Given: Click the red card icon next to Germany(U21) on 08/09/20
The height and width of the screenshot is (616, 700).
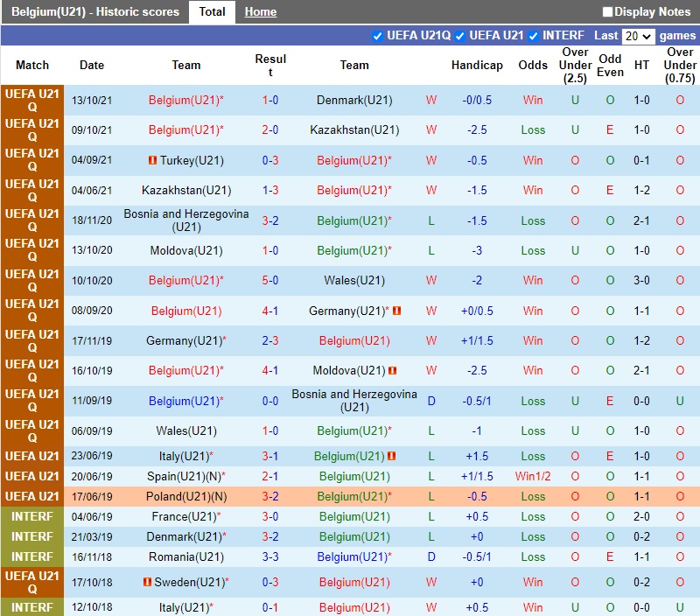Looking at the screenshot, I should pyautogui.click(x=396, y=311).
